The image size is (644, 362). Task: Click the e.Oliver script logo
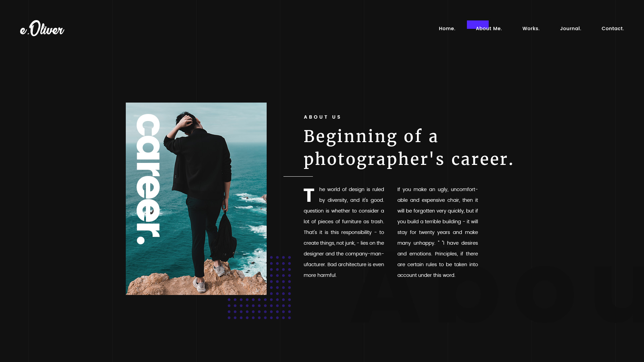pos(42,29)
